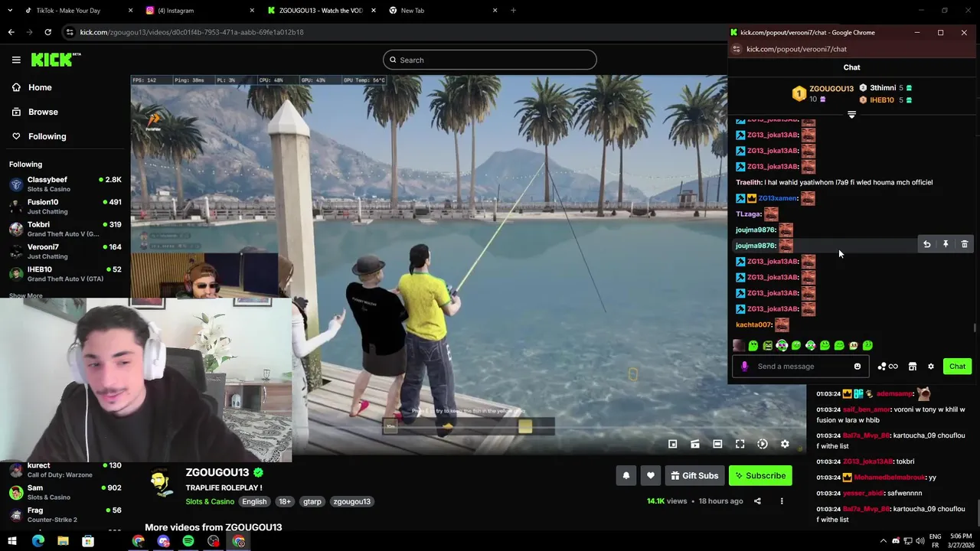Toggle the notification bell for ZGOUGOU13
This screenshot has width=980, height=551.
click(626, 476)
